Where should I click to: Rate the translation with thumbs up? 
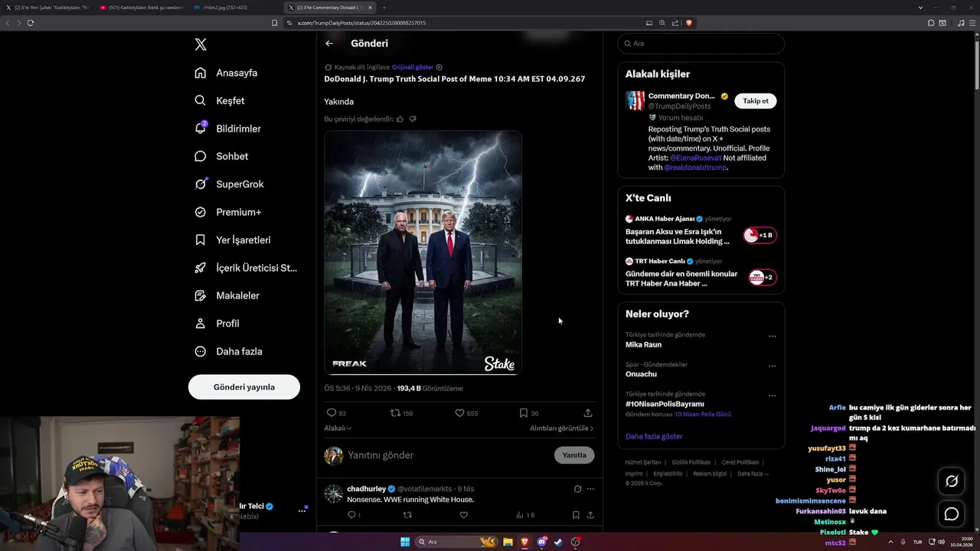(x=400, y=119)
